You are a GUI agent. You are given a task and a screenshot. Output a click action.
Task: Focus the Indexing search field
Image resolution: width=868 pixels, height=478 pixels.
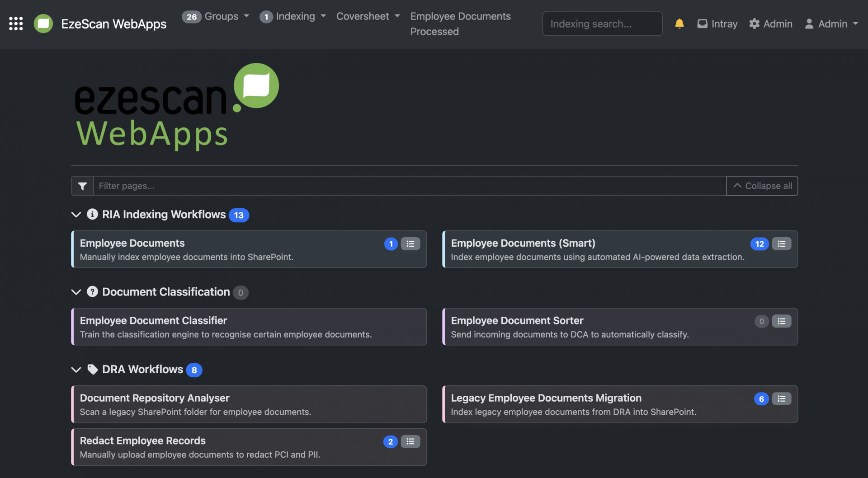tap(602, 23)
